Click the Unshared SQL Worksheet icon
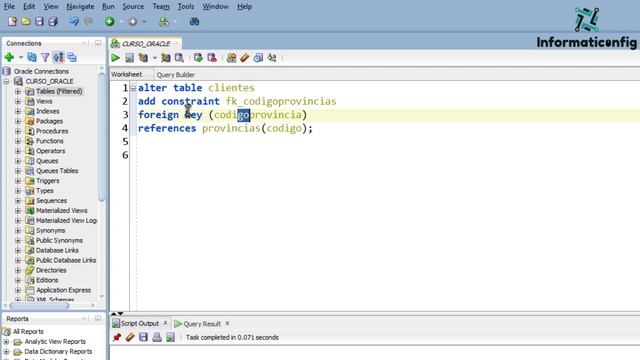The height and width of the screenshot is (360, 640). click(231, 58)
